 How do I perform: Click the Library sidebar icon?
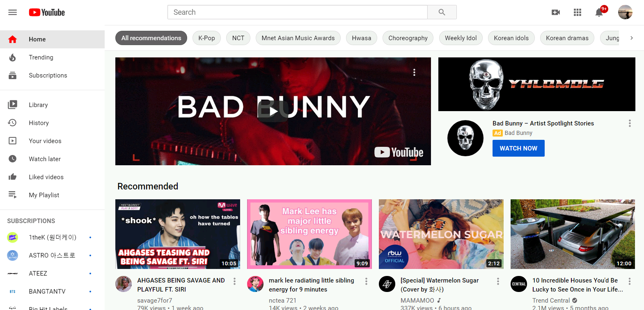click(x=13, y=105)
